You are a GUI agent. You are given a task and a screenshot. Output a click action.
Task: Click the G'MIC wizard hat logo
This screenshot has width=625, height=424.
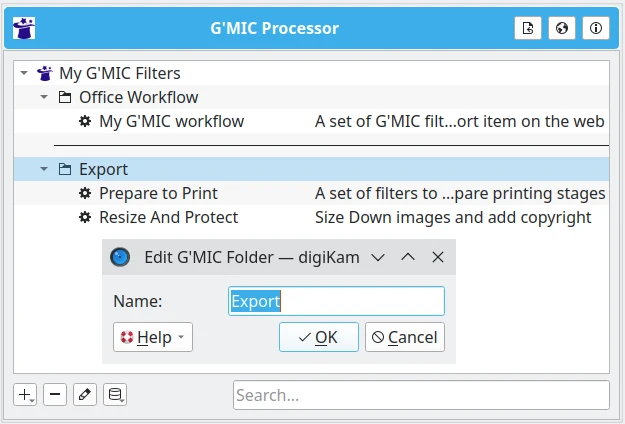tap(25, 29)
